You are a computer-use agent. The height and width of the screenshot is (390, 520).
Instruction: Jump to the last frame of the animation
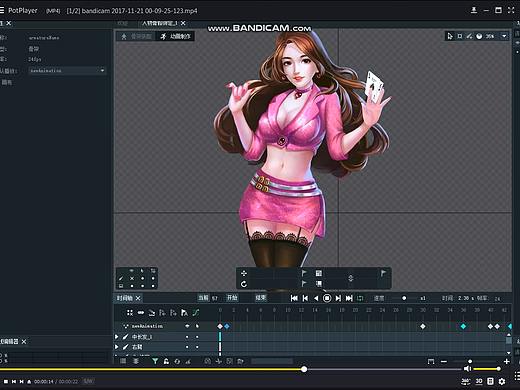349,298
